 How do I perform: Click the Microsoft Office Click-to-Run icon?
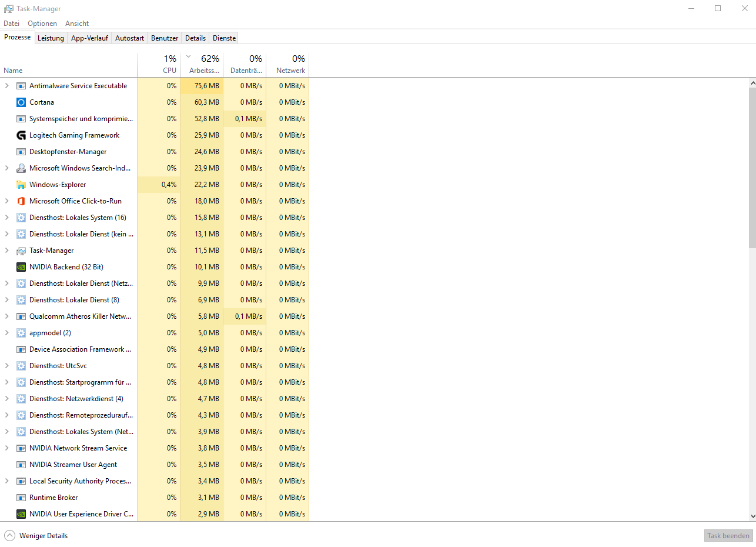tap(21, 201)
